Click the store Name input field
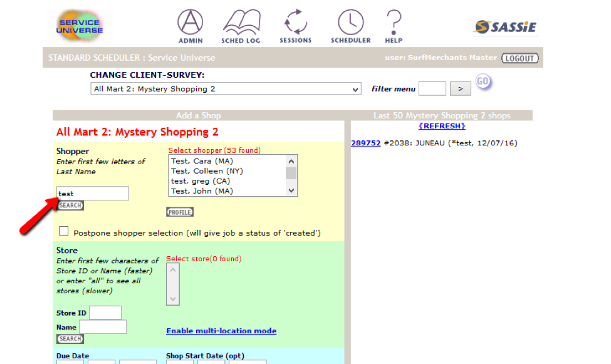Screen dimensions: 611x364 (x=103, y=327)
